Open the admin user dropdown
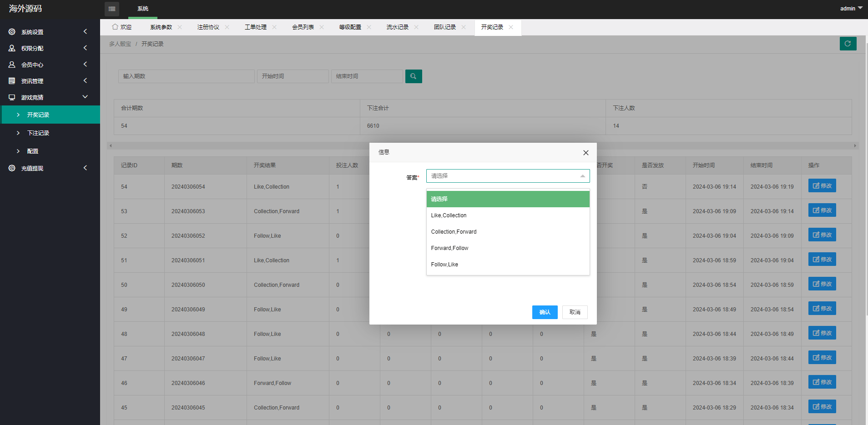Image resolution: width=868 pixels, height=425 pixels. coord(851,8)
